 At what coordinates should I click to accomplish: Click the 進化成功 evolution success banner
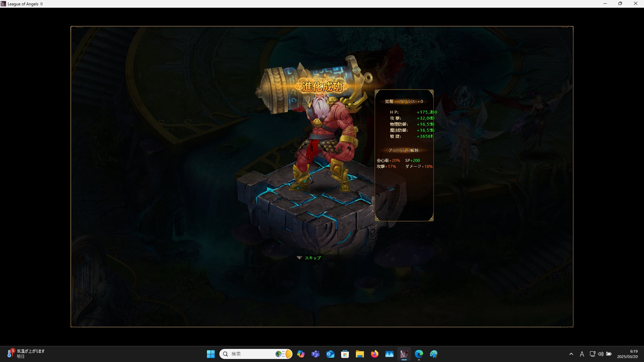click(322, 87)
